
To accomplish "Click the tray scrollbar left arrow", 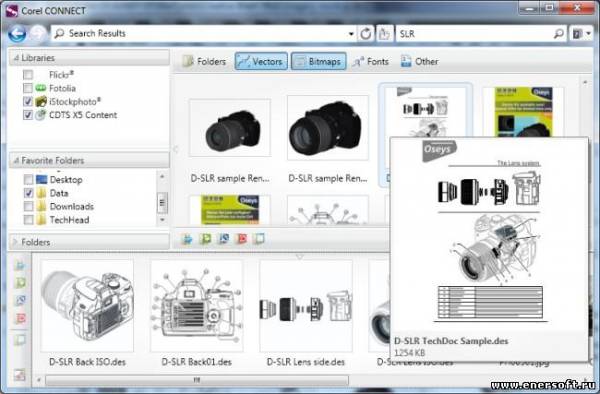I will 39,380.
